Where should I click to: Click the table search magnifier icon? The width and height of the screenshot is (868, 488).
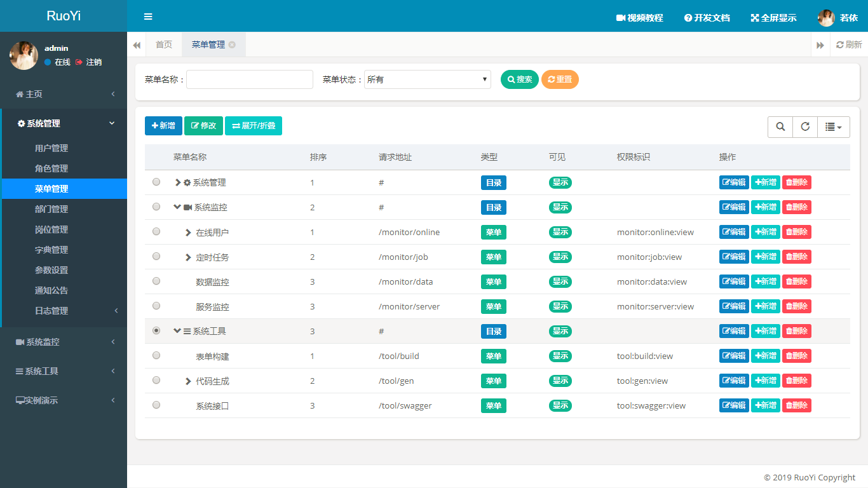point(780,127)
